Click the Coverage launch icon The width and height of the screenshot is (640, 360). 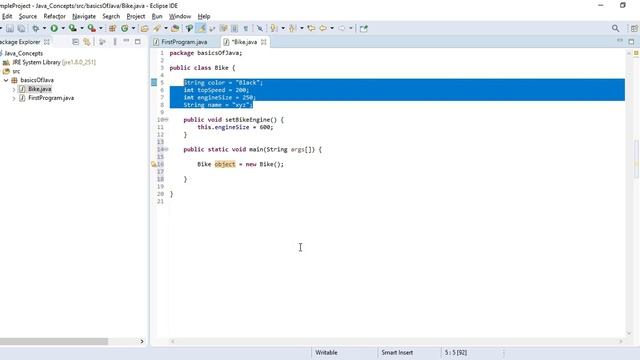tap(73, 28)
